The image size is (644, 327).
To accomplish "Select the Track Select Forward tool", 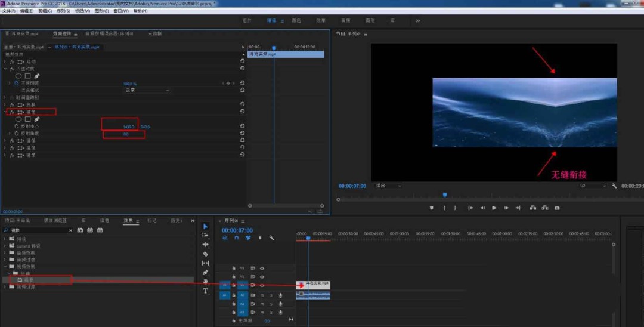I will pyautogui.click(x=205, y=235).
